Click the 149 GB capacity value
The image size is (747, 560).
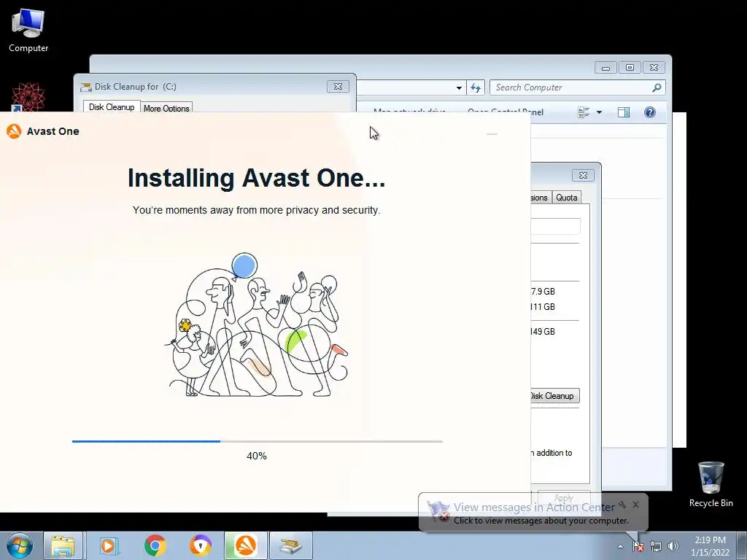click(543, 332)
